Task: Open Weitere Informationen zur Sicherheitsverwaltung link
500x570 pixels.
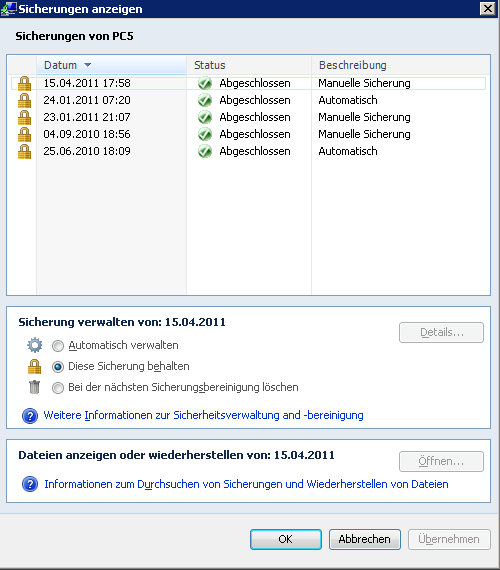Action: point(203,415)
